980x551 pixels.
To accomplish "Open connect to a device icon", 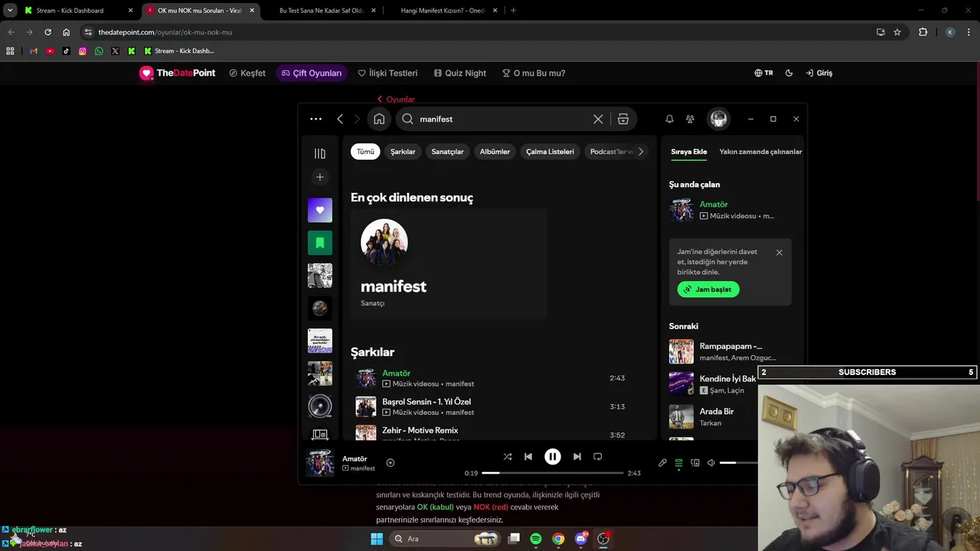I will click(695, 463).
